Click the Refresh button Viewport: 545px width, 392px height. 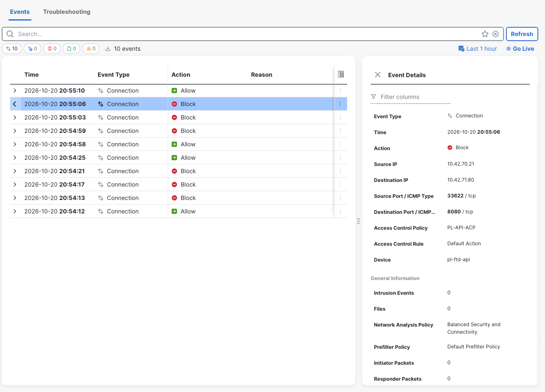522,34
